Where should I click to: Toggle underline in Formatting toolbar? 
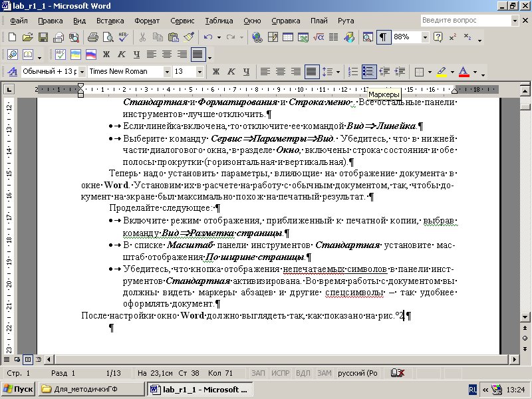pyautogui.click(x=246, y=72)
